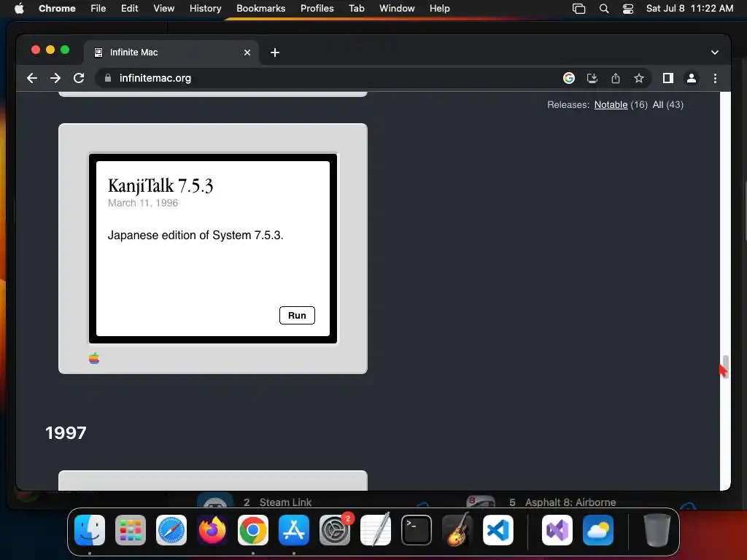Viewport: 747px width, 560px height.
Task: Click Steam Link in background window
Action: [x=285, y=502]
